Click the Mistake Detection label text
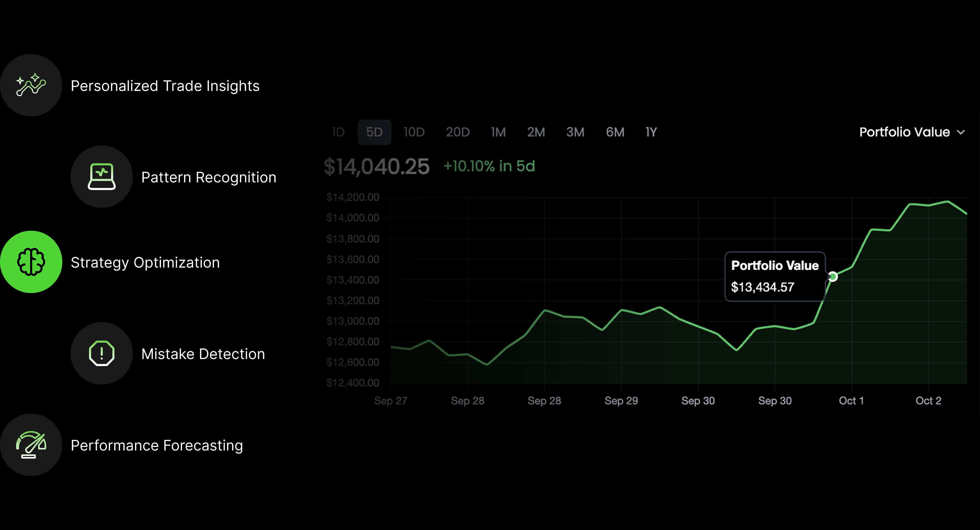Viewport: 980px width, 530px height. [203, 354]
